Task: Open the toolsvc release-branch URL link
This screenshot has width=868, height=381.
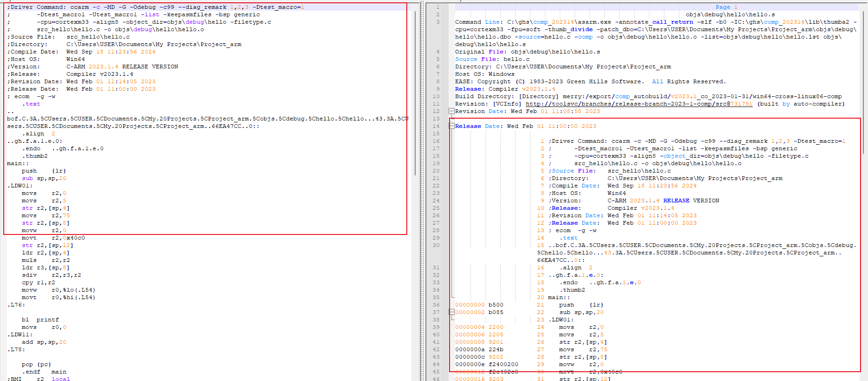Action: click(638, 104)
